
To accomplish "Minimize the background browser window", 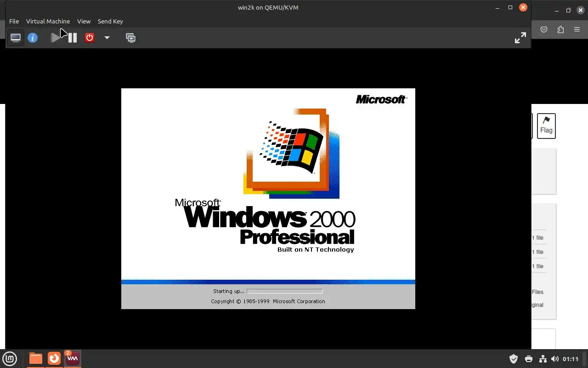I will click(557, 10).
